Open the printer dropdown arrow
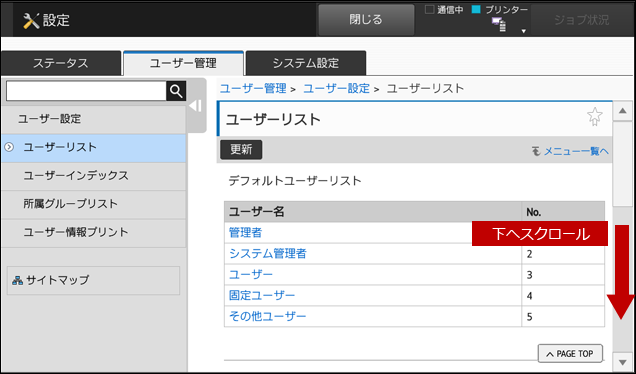Image resolution: width=636 pixels, height=374 pixels. coord(523,31)
